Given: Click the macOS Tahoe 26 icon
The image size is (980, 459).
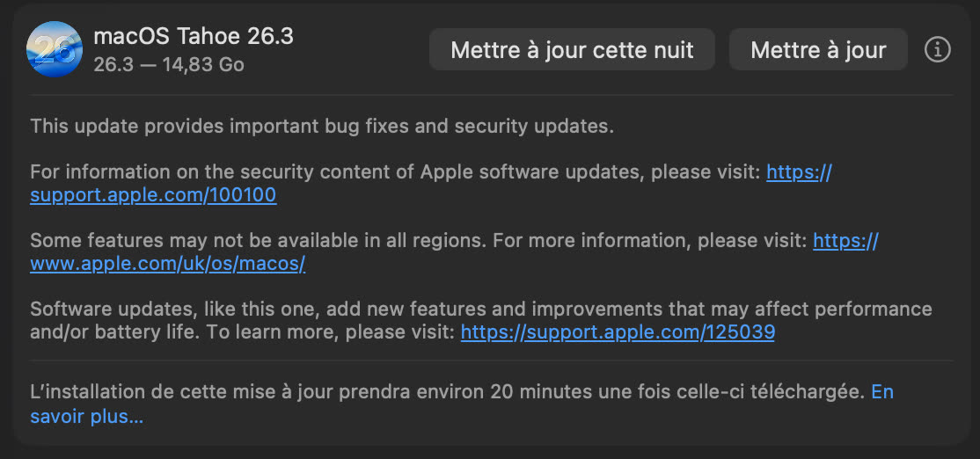Looking at the screenshot, I should (54, 49).
